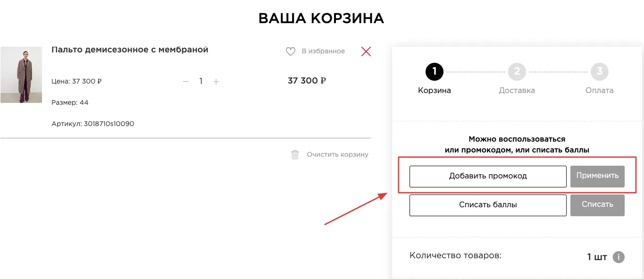Increase quantity with plus icon

(x=216, y=82)
